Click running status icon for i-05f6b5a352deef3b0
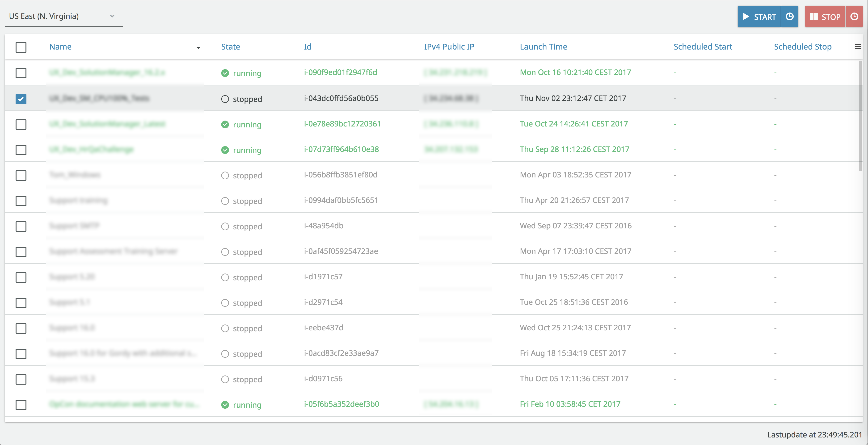 click(x=225, y=405)
